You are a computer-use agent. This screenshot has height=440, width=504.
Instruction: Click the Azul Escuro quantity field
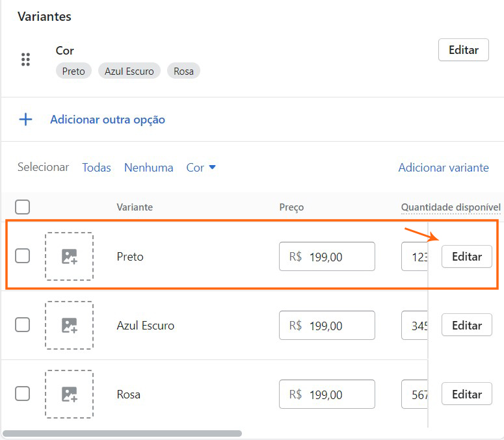415,326
